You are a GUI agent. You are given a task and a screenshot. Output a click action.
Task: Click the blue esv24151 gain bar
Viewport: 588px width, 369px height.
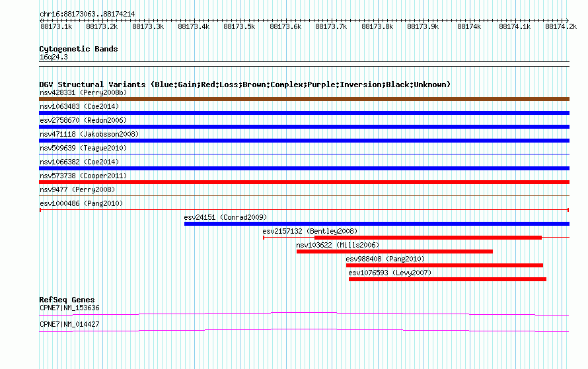point(377,224)
